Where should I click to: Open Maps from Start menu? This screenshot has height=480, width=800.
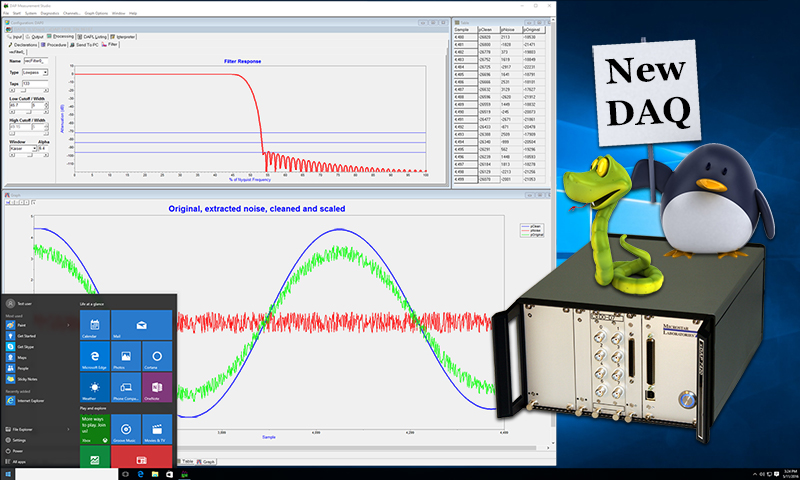point(39,357)
